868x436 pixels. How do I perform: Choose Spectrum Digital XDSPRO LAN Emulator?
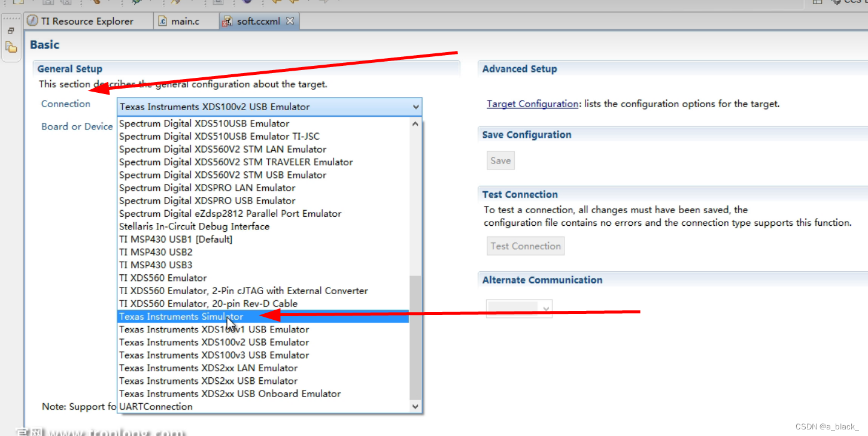click(x=263, y=188)
